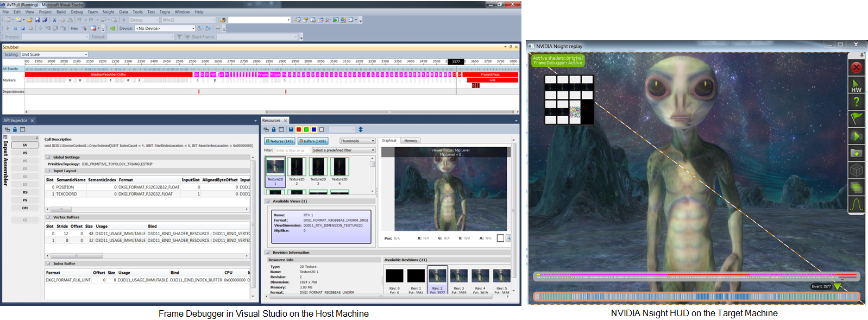
Task: Click the Save icon in the Visual Studio toolbar
Action: [x=37, y=20]
